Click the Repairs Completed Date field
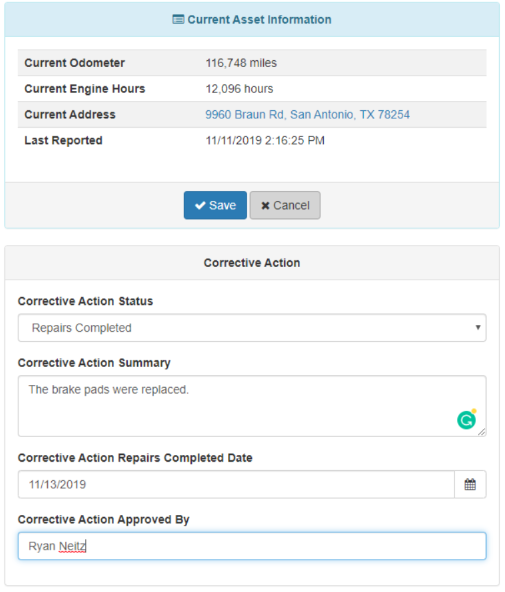The width and height of the screenshot is (505, 592). (236, 484)
